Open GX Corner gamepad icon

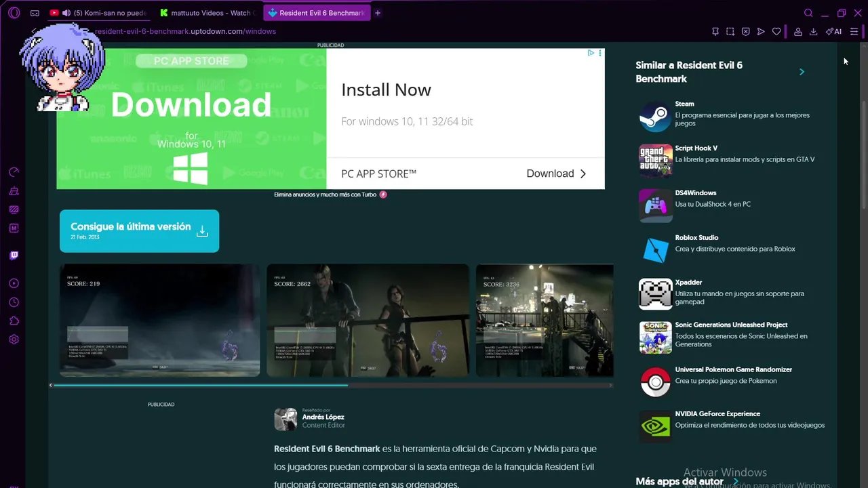tap(35, 13)
